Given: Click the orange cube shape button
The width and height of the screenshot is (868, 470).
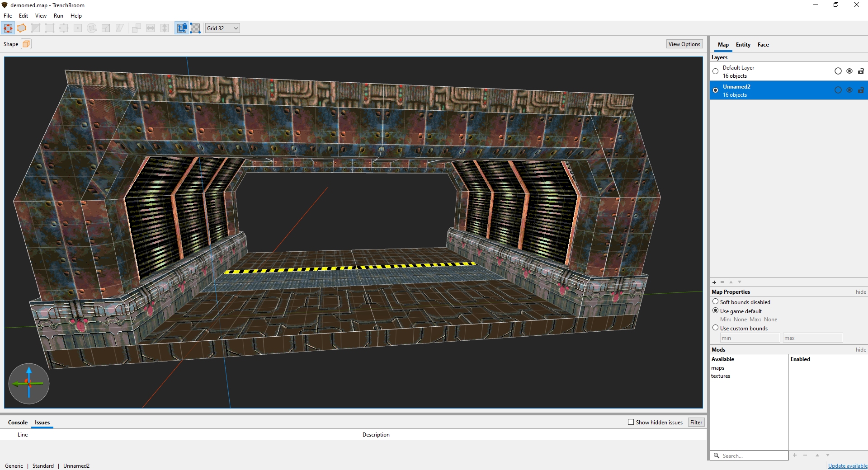Looking at the screenshot, I should [x=26, y=44].
